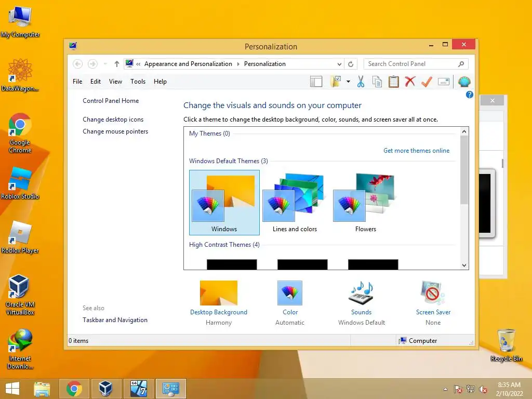
Task: Open the Edit menu
Action: (x=96, y=82)
